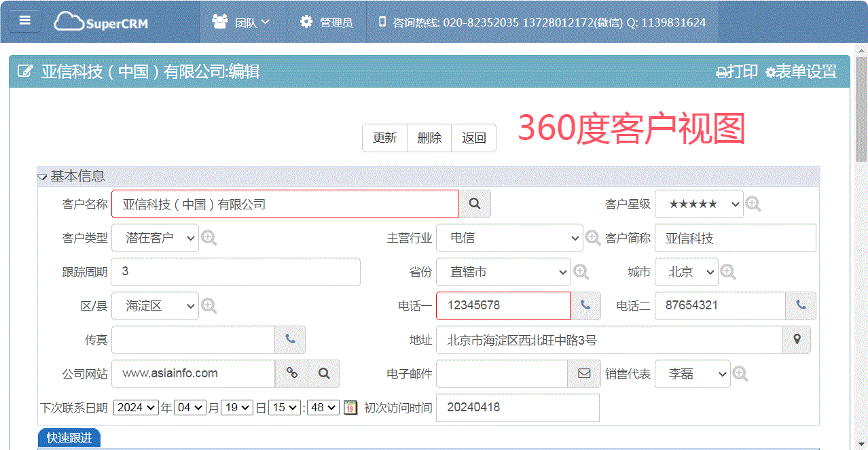Click the 更新 update button
This screenshot has width=868, height=450.
tap(384, 138)
